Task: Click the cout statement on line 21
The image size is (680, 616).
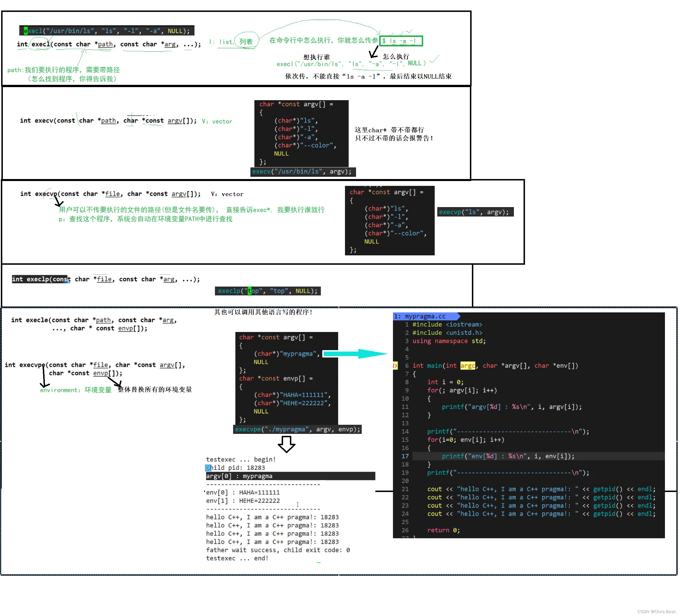Action: (x=541, y=489)
